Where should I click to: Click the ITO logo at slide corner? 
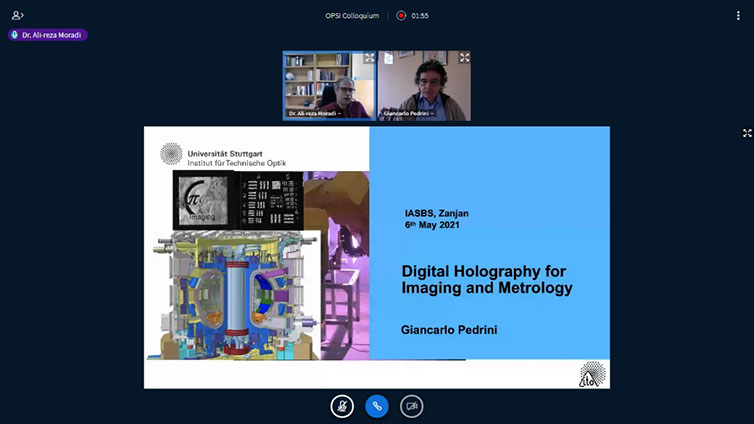pyautogui.click(x=592, y=374)
